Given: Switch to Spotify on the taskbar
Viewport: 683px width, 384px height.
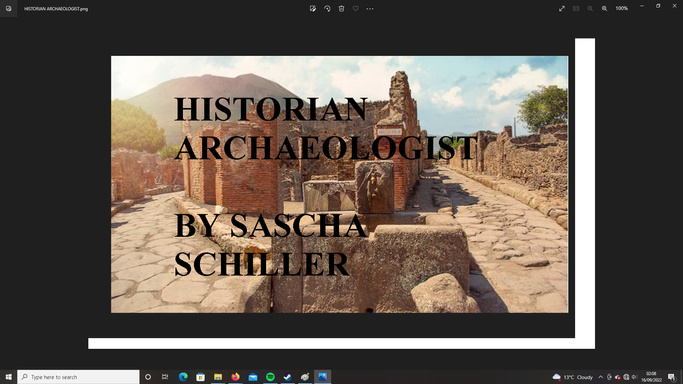Looking at the screenshot, I should (270, 377).
